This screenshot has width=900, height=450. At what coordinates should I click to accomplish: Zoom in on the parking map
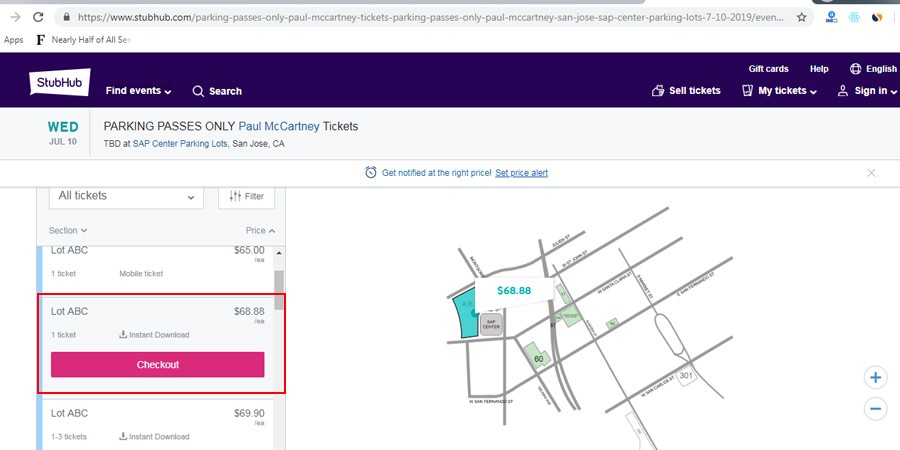(x=876, y=378)
